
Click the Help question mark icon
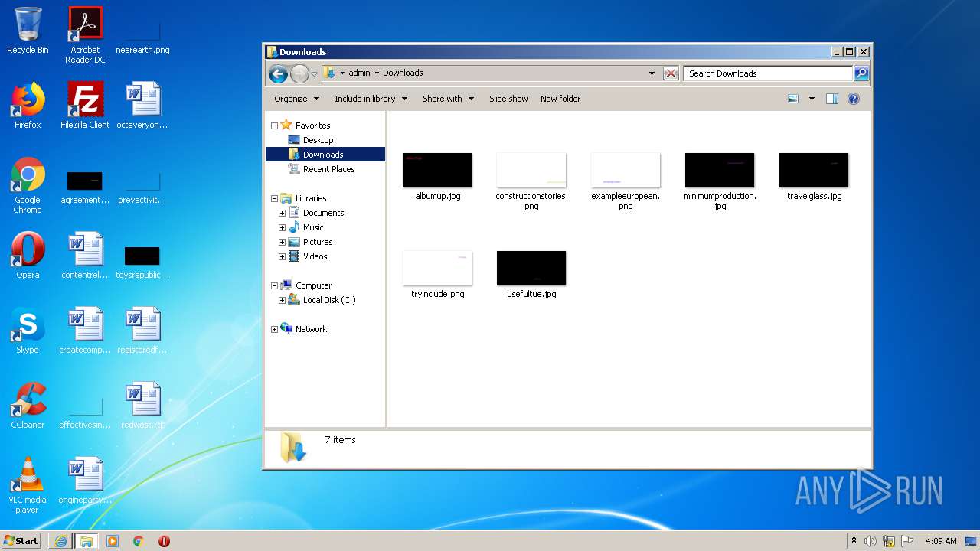click(854, 99)
